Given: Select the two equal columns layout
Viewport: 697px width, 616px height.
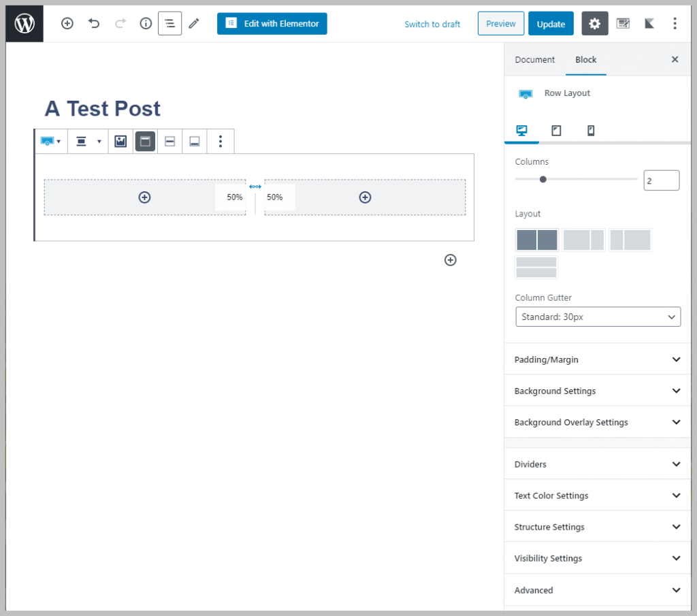Looking at the screenshot, I should (x=537, y=240).
